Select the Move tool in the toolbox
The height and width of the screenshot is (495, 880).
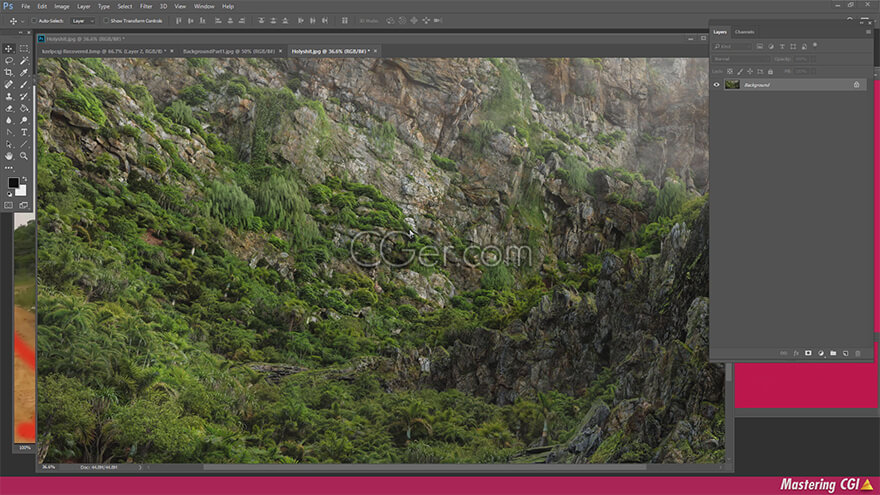tap(8, 49)
